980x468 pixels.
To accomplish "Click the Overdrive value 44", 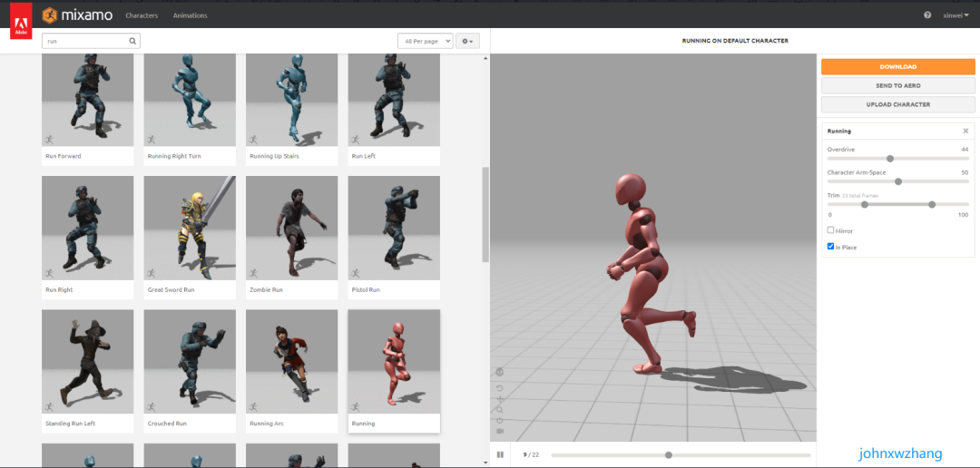I will [965, 150].
